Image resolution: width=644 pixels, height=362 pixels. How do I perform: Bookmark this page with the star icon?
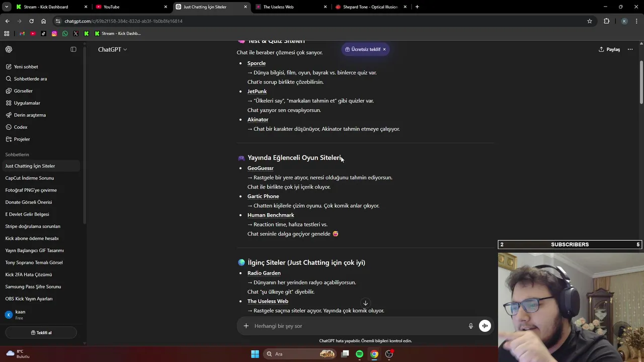590,21
